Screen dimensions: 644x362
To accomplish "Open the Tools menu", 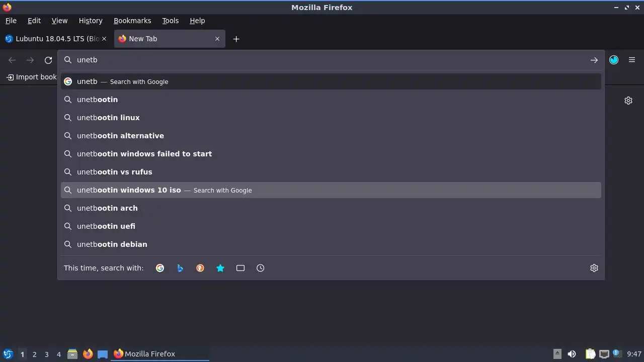I will coord(171,21).
